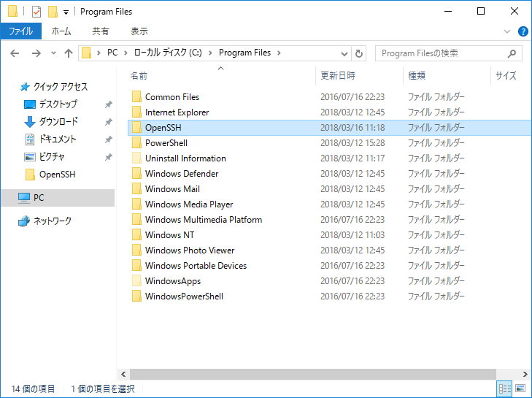This screenshot has width=532, height=398.
Task: Select the Windows NT folder icon
Action: (136, 235)
